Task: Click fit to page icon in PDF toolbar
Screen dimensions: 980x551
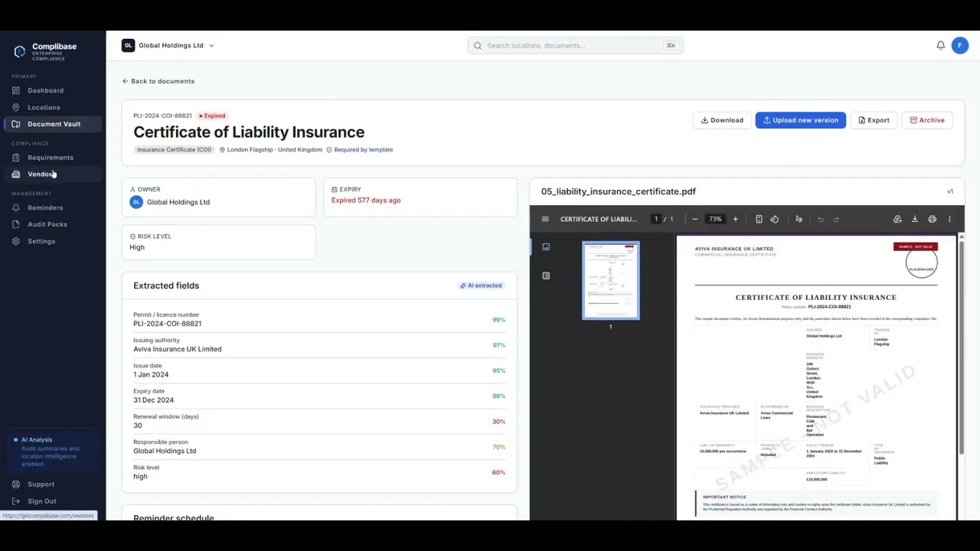Action: (x=759, y=219)
